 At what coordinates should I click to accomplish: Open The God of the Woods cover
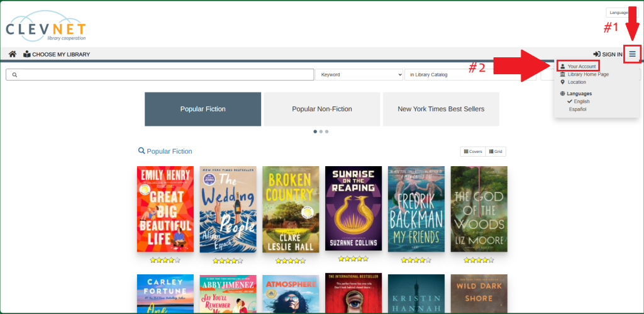tap(479, 209)
